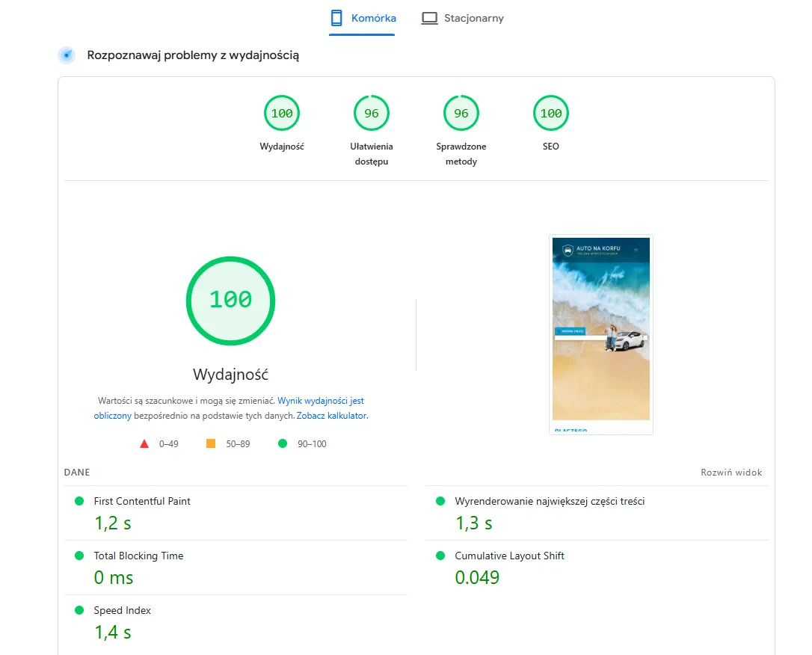Click the mobile phone icon
The image size is (812, 655).
click(x=336, y=18)
